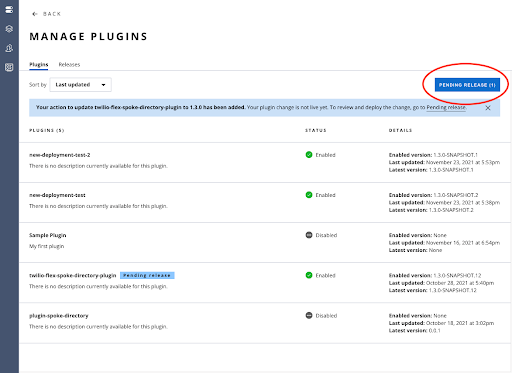The height and width of the screenshot is (373, 512).
Task: Expand the sort dropdown arrow
Action: click(103, 85)
